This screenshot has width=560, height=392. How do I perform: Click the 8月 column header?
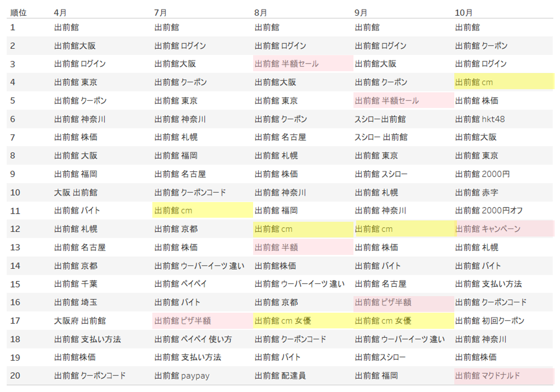(x=261, y=13)
